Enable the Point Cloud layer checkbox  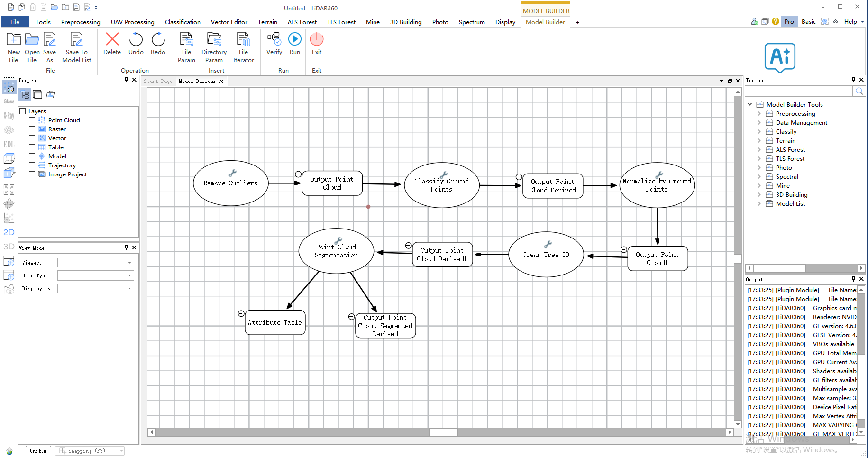(x=32, y=120)
